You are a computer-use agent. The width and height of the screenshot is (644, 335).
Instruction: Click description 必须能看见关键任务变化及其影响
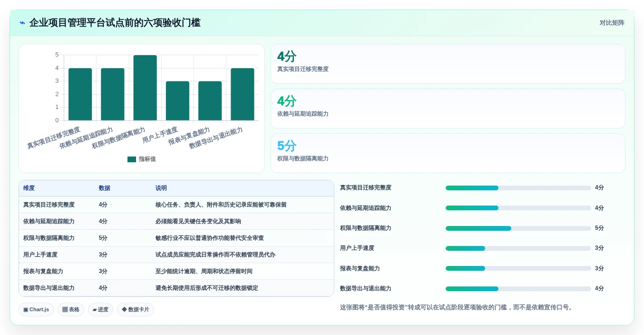(x=198, y=221)
